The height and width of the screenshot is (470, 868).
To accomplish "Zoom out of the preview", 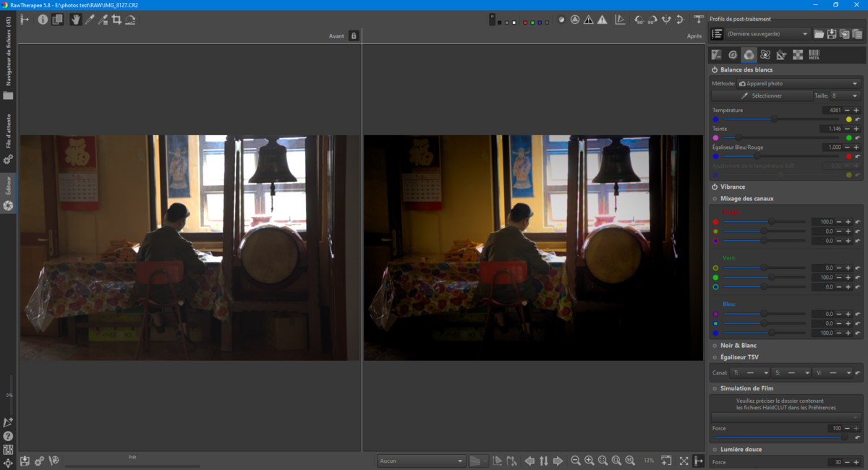I will [576, 461].
